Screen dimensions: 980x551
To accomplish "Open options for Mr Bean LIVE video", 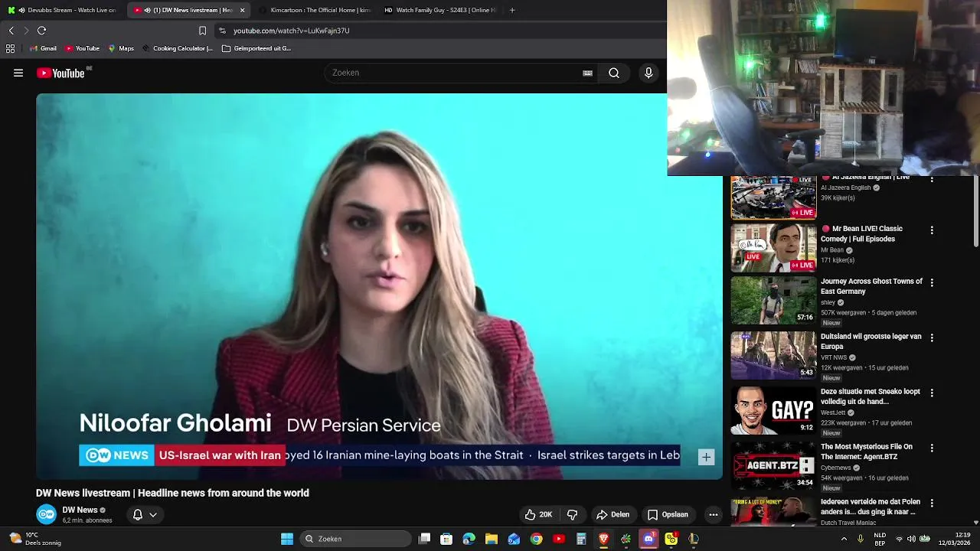I will click(x=932, y=230).
